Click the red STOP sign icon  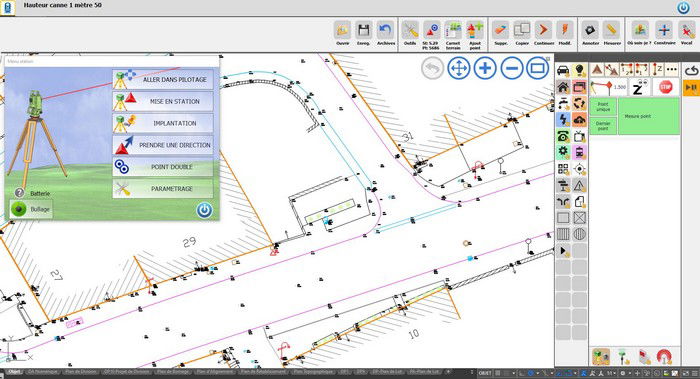(665, 87)
